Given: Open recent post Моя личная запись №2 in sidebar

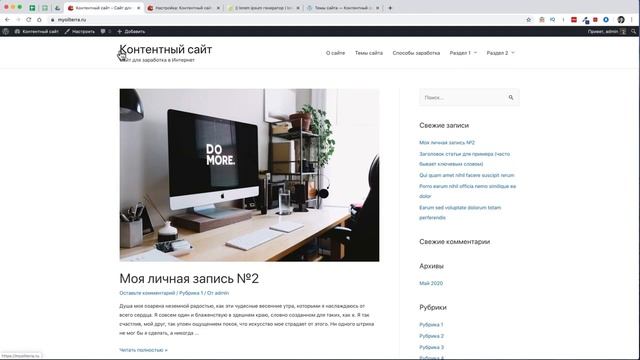Looking at the screenshot, I should click(447, 142).
